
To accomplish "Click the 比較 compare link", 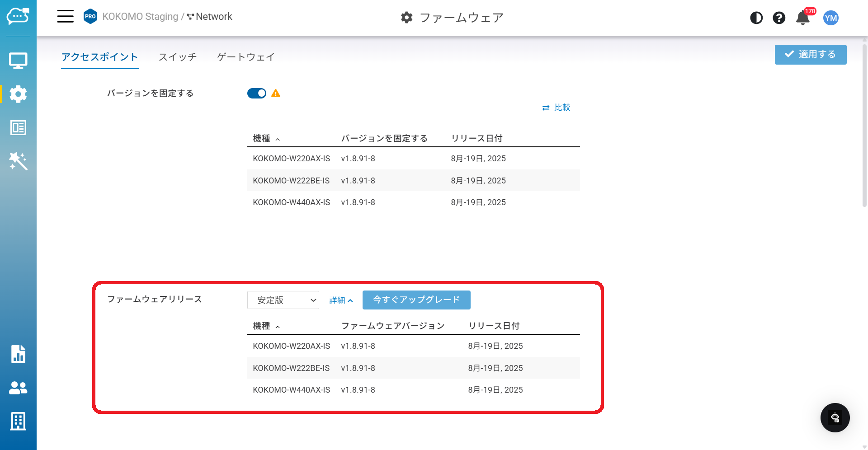I will pos(557,108).
